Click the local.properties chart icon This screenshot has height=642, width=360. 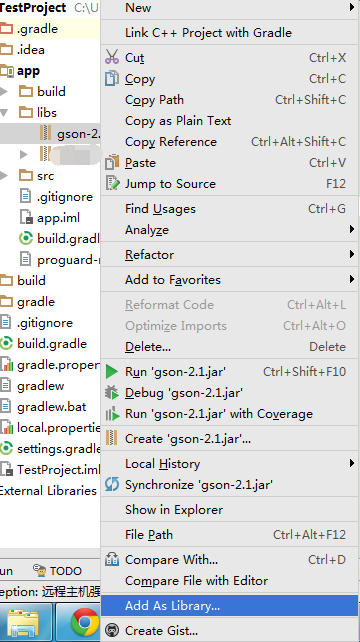click(6, 427)
